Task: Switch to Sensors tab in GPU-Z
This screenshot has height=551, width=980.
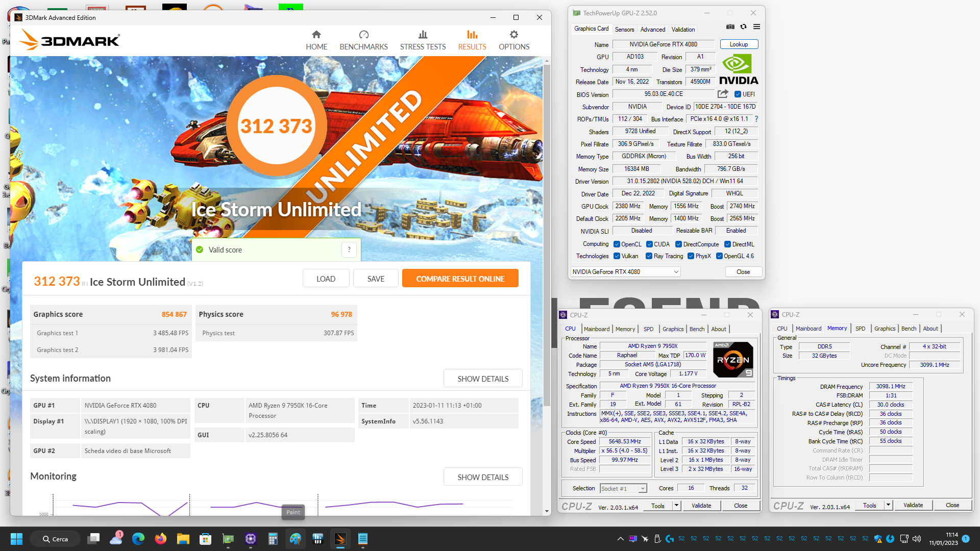Action: (624, 30)
